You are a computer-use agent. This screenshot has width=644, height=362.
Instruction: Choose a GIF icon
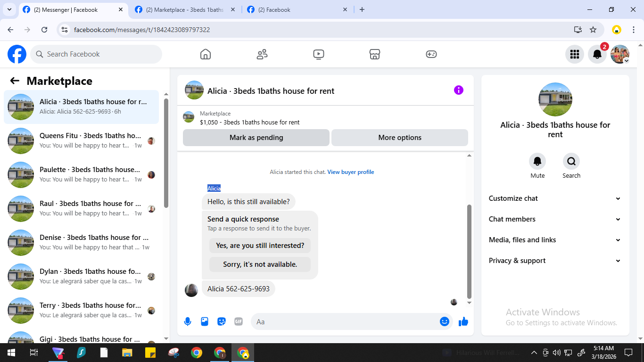pos(239,322)
